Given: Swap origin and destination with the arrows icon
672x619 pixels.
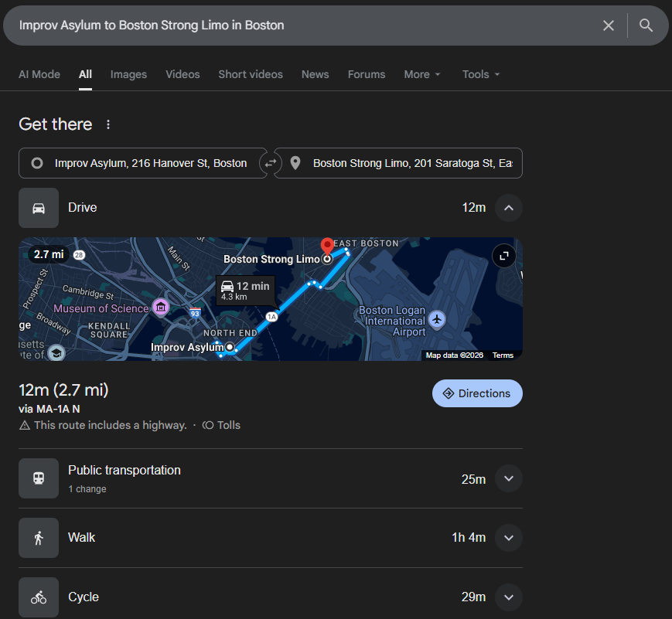Looking at the screenshot, I should 271,163.
